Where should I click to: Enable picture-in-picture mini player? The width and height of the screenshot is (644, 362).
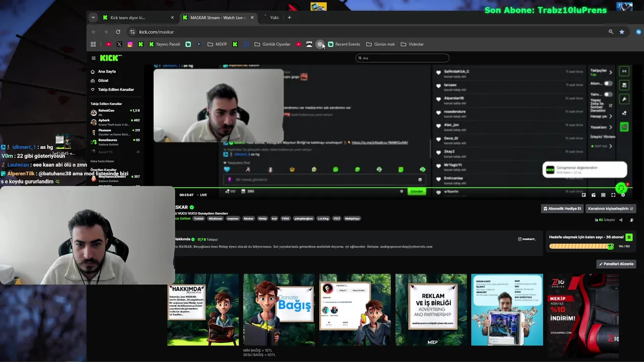click(584, 195)
